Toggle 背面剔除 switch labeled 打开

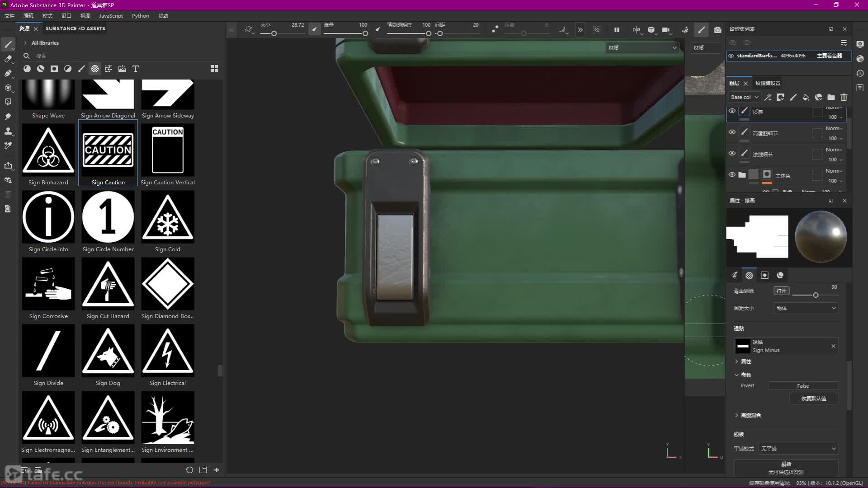(781, 291)
